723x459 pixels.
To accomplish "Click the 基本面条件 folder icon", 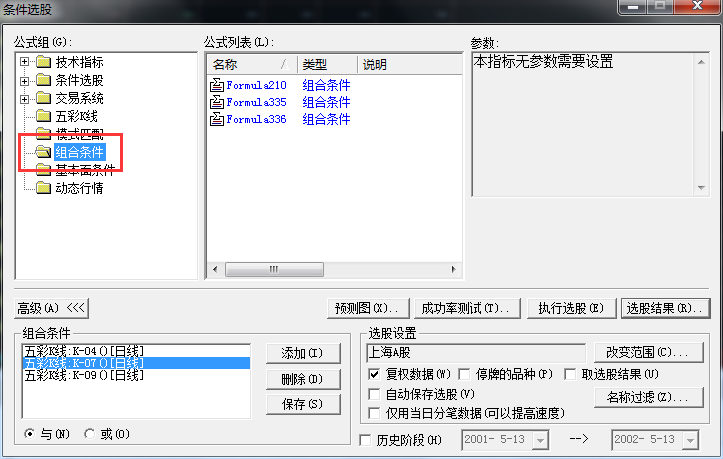I will tap(43, 170).
